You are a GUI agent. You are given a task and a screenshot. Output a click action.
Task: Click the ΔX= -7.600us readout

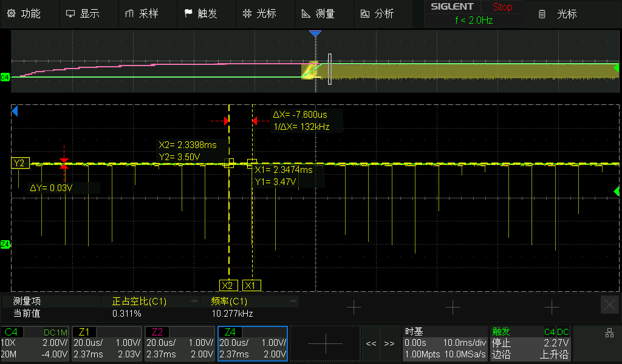coord(300,115)
